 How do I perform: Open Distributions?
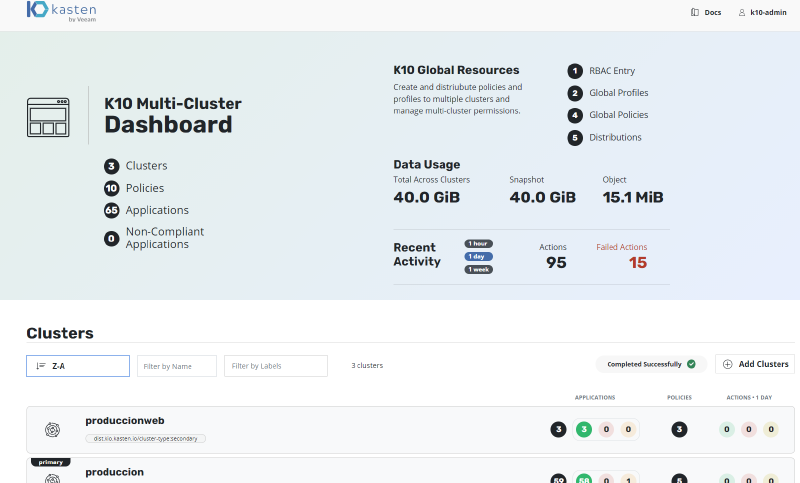pyautogui.click(x=615, y=137)
